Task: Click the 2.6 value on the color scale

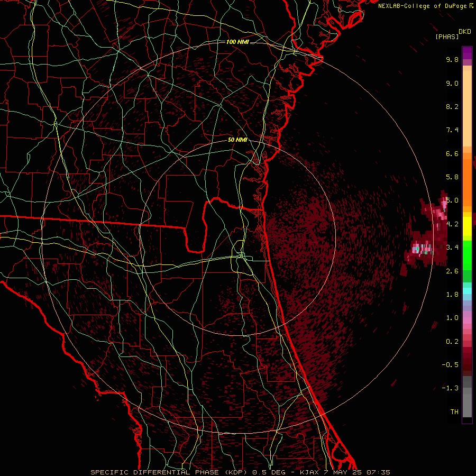Action: (452, 271)
